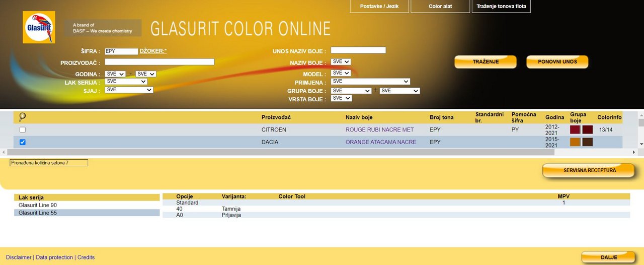Click the magnifier icon in table header
Image resolution: width=644 pixels, height=265 pixels.
22,117
